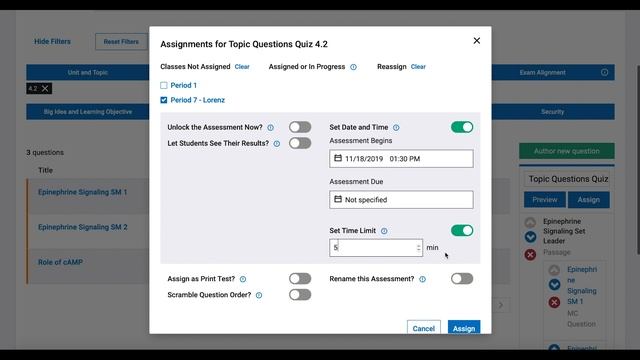Open Role of cAMP question title
Image resolution: width=640 pixels, height=360 pixels.
pyautogui.click(x=60, y=262)
